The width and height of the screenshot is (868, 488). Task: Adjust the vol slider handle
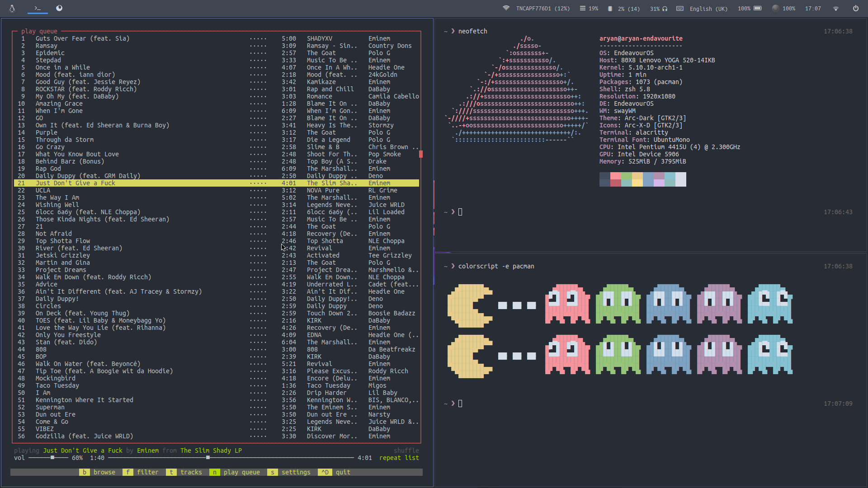click(52, 458)
